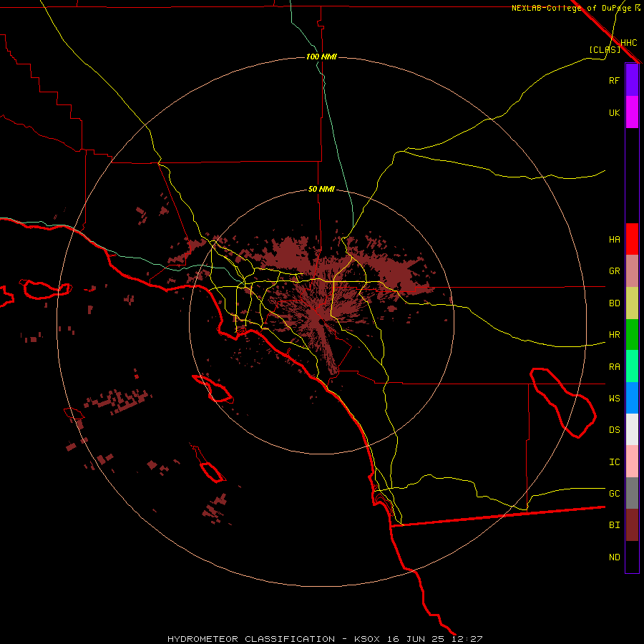Click the [CLAS] label
This screenshot has height=644, width=644.
pos(605,49)
